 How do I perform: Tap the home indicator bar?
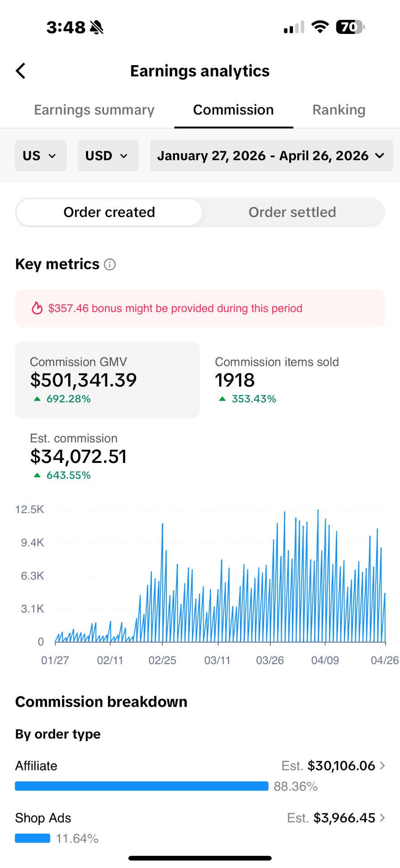tap(200, 858)
